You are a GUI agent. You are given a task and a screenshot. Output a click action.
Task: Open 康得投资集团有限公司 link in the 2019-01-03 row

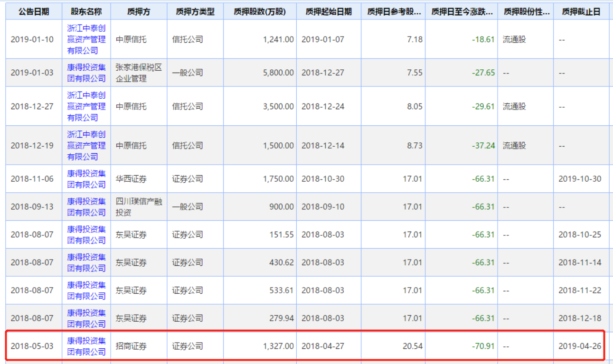coord(86,73)
